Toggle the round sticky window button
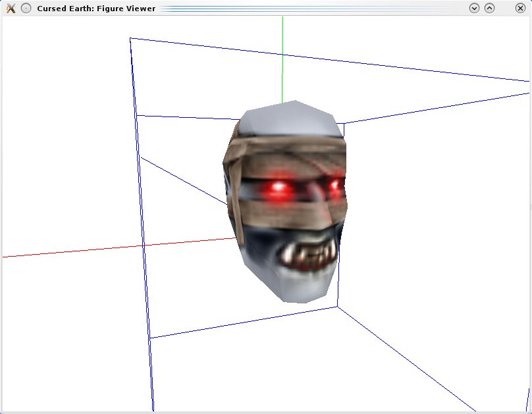Image resolution: width=532 pixels, height=414 pixels. click(x=26, y=8)
